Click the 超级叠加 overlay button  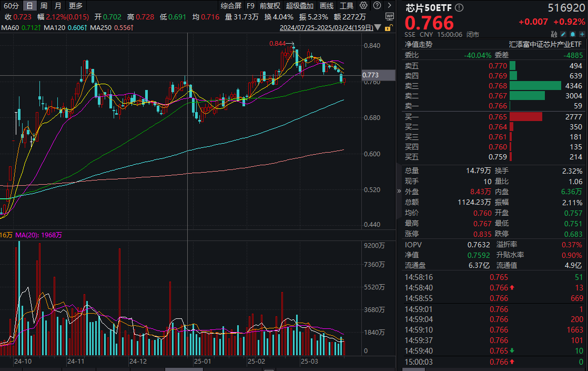point(298,5)
